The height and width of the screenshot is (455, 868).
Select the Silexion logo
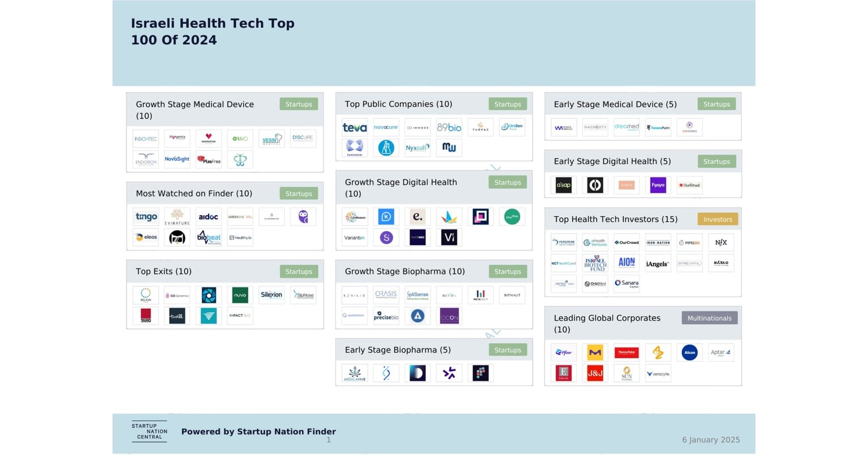(271, 295)
